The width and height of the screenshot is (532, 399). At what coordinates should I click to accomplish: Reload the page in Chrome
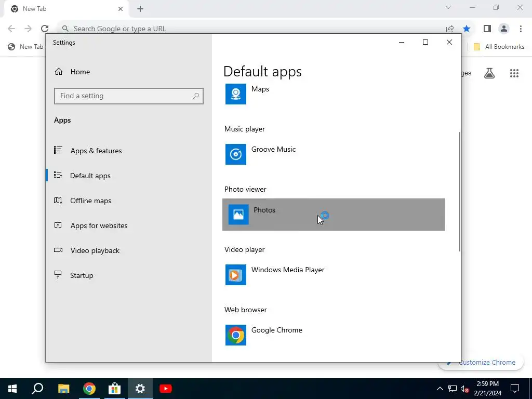pos(45,29)
